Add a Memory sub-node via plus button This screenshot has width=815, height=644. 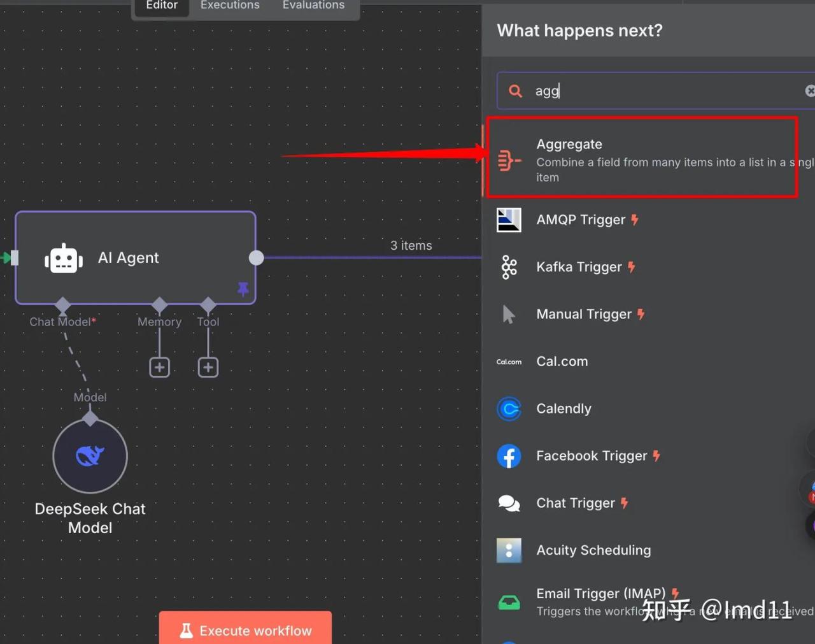pos(159,368)
